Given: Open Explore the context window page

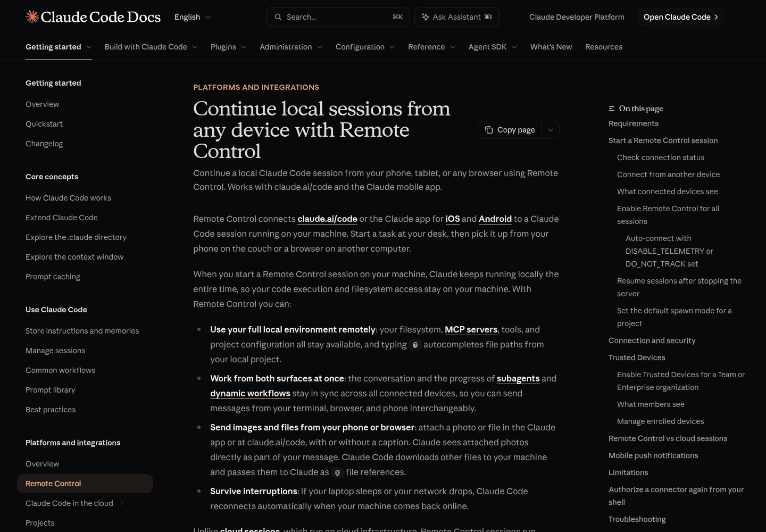Looking at the screenshot, I should [74, 257].
